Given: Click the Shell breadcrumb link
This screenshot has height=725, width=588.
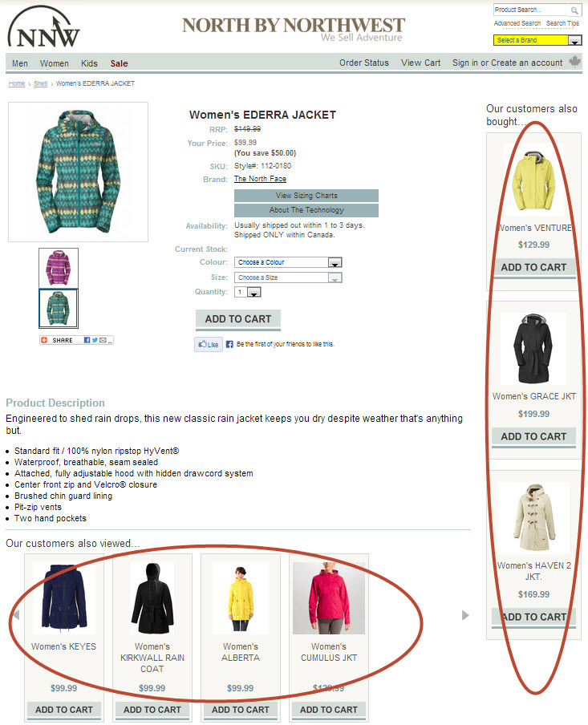Looking at the screenshot, I should click(40, 83).
